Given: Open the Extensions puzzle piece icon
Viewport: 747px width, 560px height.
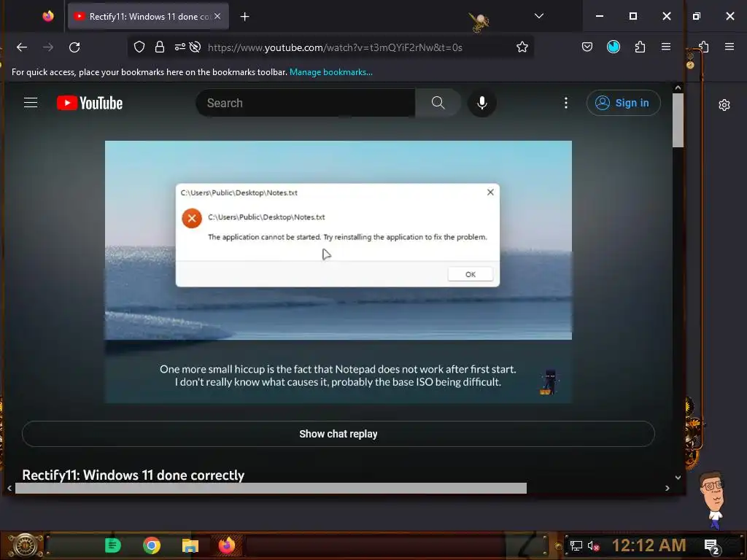Looking at the screenshot, I should 640,47.
